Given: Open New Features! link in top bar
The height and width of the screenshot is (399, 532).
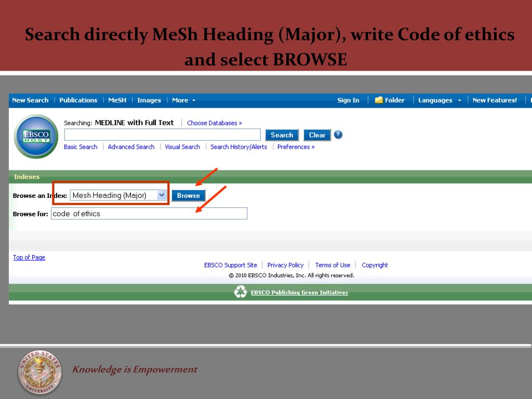Looking at the screenshot, I should [x=495, y=100].
